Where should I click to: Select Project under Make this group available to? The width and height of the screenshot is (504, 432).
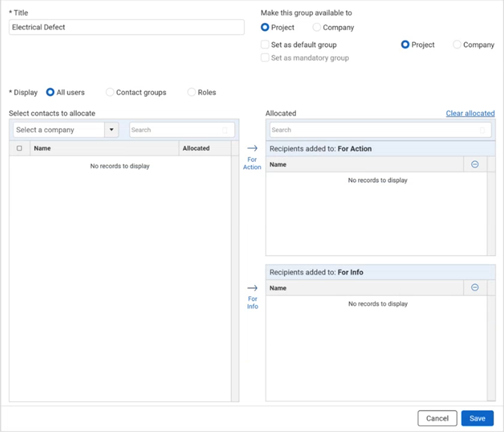[265, 27]
